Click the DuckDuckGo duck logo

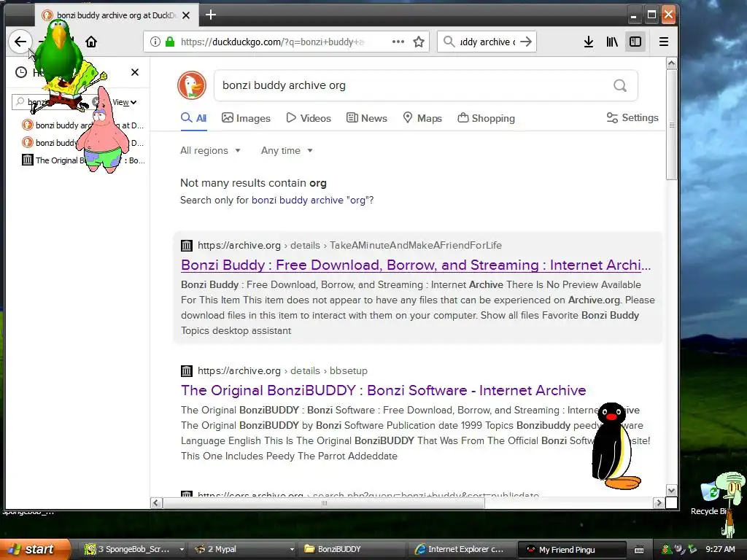point(192,85)
